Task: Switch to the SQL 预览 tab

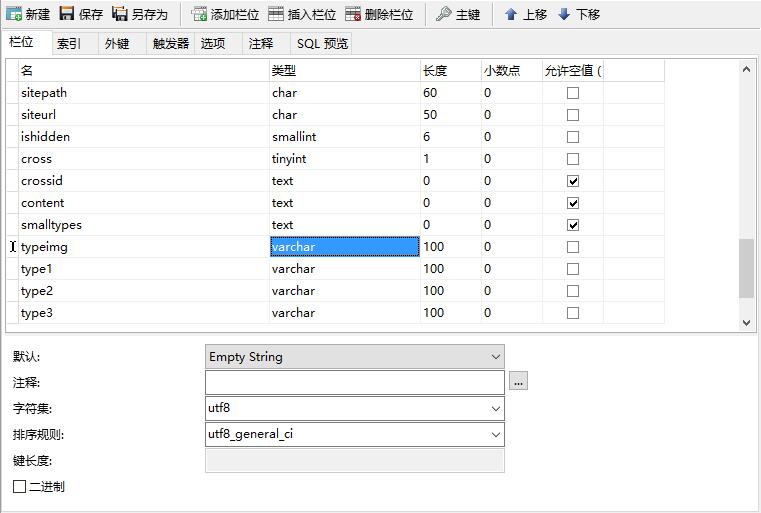Action: point(322,44)
